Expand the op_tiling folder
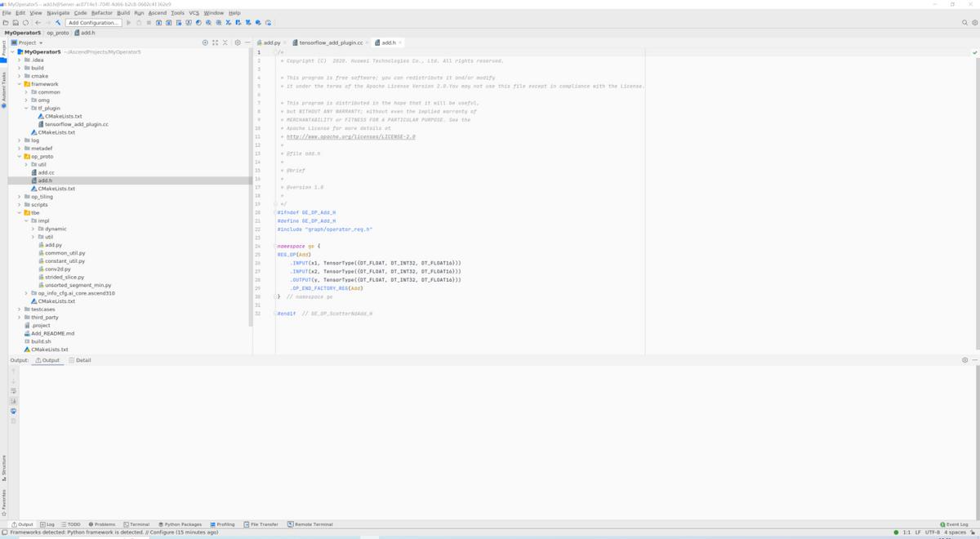This screenshot has width=980, height=539. coord(20,197)
